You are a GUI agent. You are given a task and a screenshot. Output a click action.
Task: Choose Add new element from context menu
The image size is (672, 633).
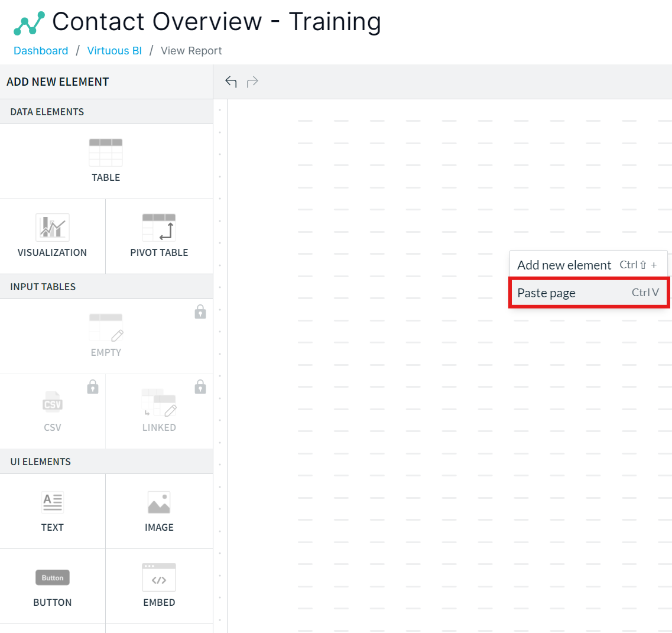588,265
